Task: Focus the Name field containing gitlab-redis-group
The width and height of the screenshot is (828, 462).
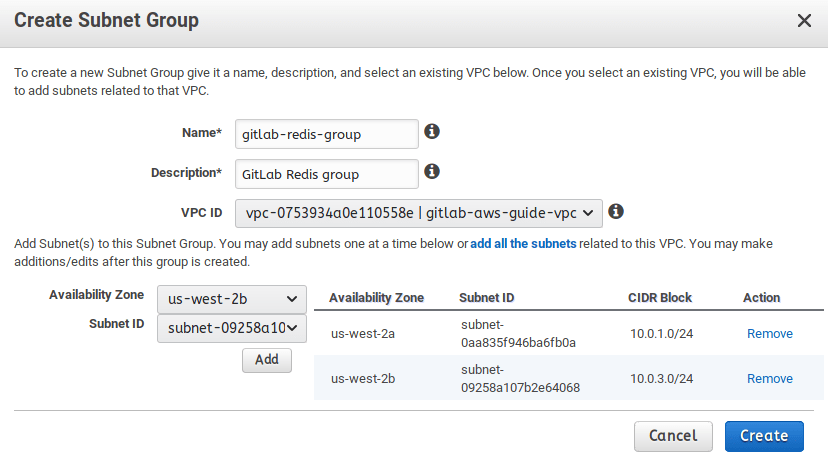Action: (326, 134)
